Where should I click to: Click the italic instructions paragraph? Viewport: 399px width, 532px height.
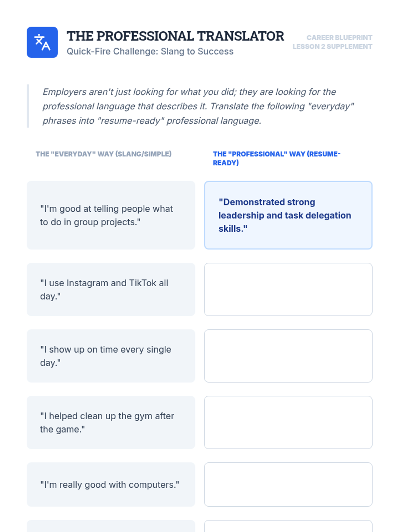pyautogui.click(x=198, y=106)
